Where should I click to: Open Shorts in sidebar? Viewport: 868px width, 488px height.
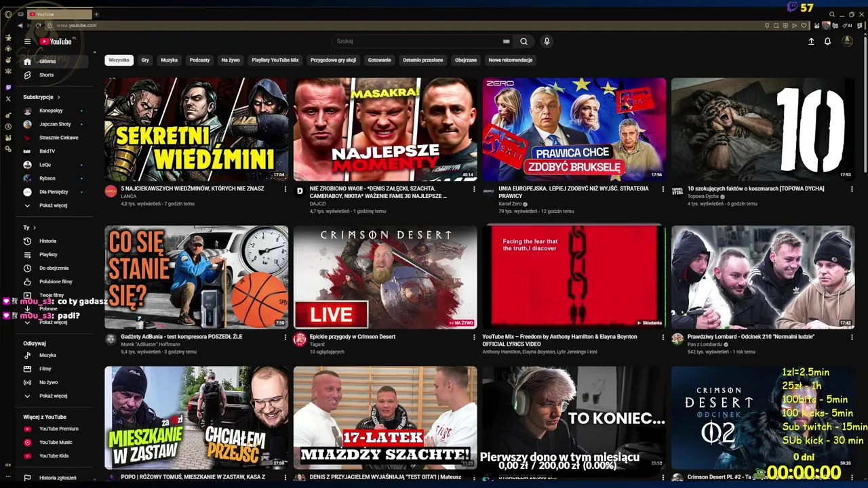coord(54,75)
